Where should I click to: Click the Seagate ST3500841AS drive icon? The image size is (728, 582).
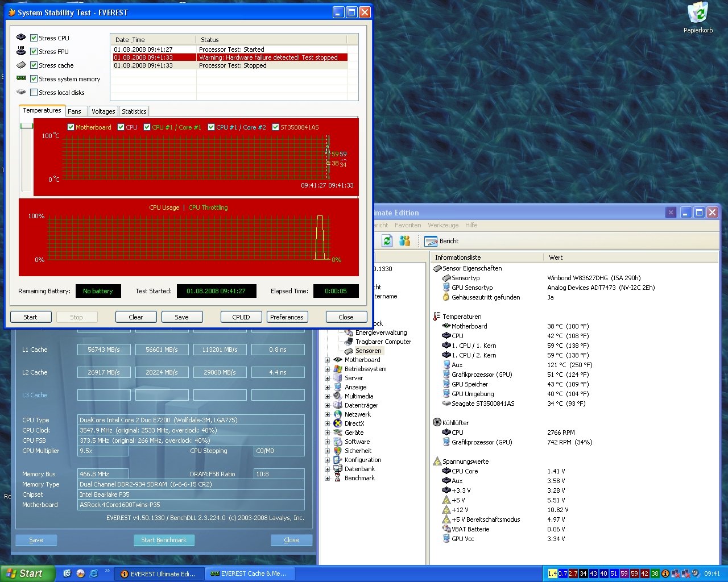tap(446, 404)
